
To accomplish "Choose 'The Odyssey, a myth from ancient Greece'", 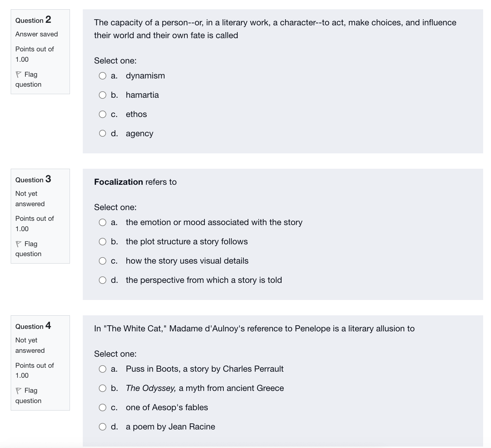I will tap(102, 388).
